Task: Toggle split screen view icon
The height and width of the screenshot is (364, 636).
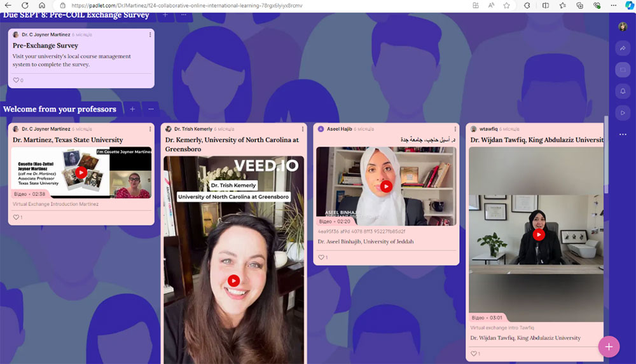Action: (546, 5)
